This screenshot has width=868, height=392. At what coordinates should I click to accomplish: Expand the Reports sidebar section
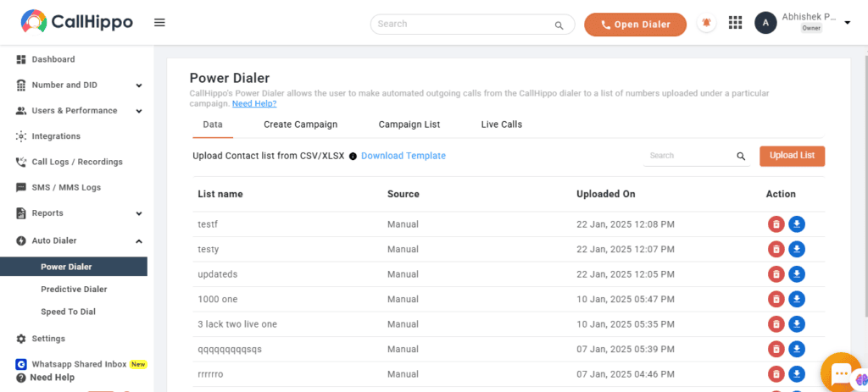pyautogui.click(x=139, y=213)
